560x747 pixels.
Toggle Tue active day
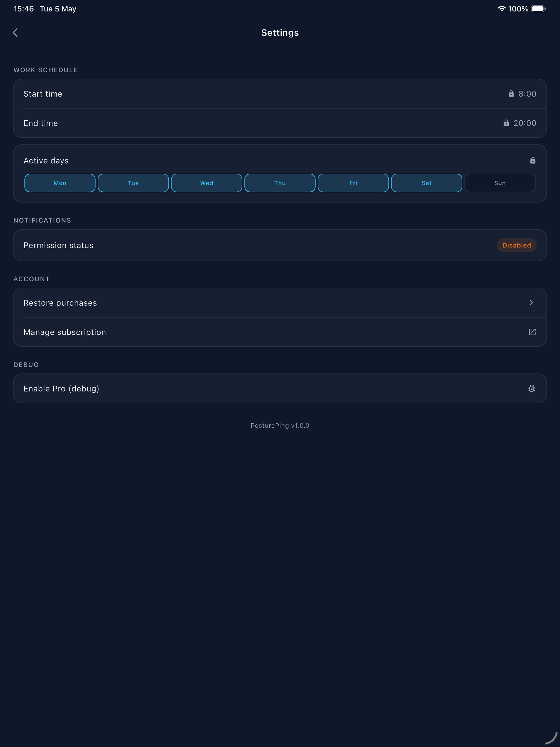point(133,183)
